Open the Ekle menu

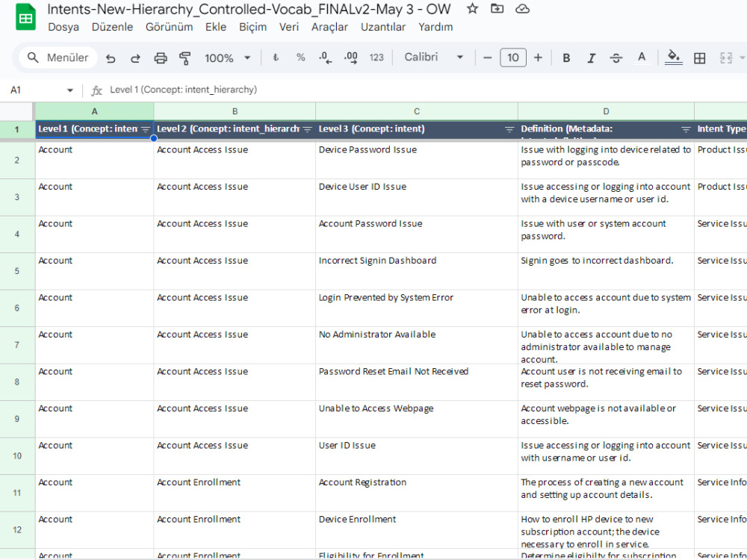click(216, 27)
